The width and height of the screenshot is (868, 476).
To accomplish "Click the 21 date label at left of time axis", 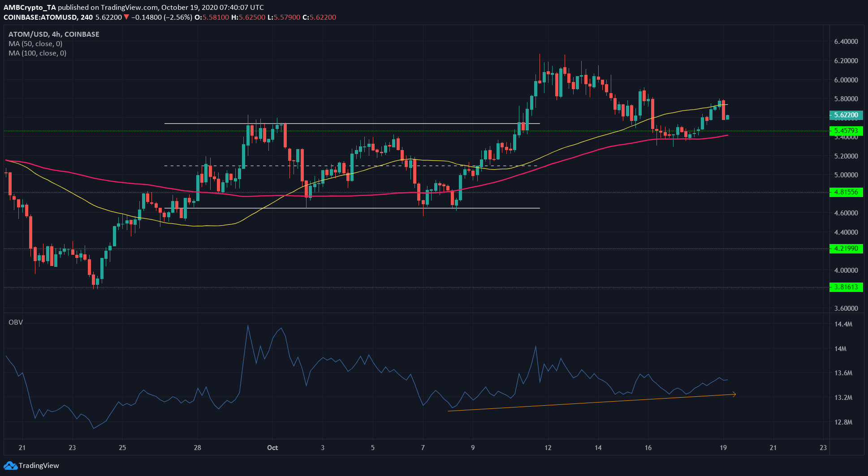I will pyautogui.click(x=22, y=448).
